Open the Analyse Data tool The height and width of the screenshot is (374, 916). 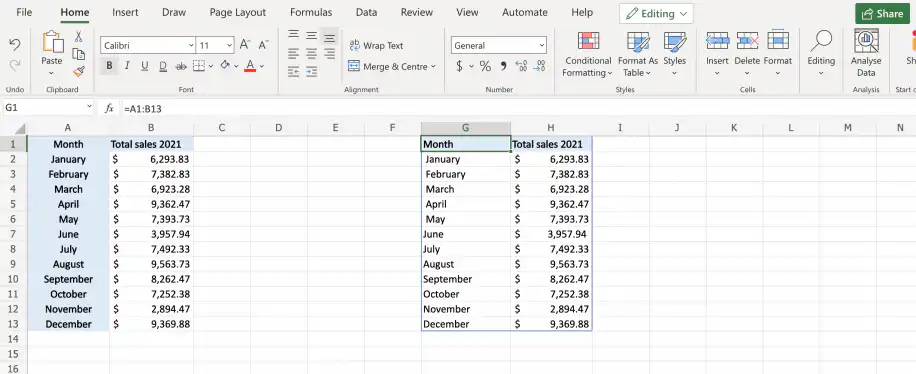point(866,53)
